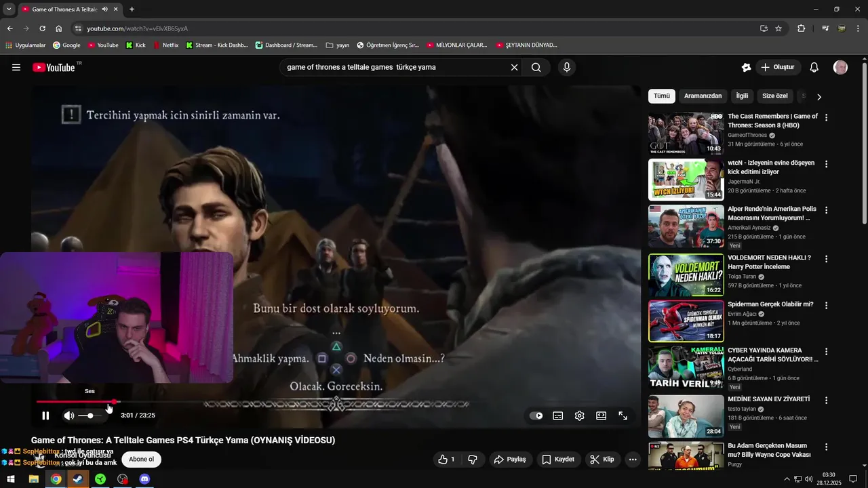Image resolution: width=868 pixels, height=488 pixels.
Task: Go back in browser history
Action: (10, 28)
